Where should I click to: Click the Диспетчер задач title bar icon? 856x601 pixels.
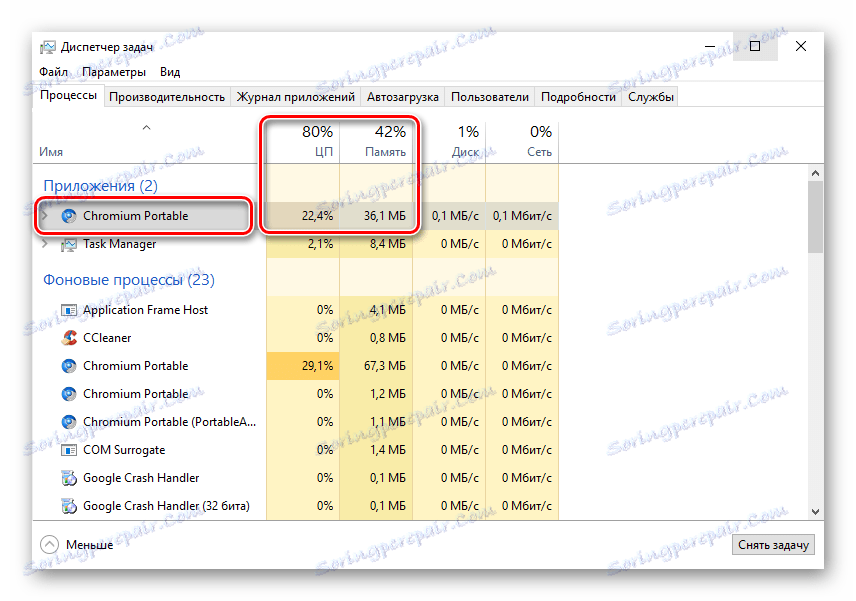click(x=48, y=47)
